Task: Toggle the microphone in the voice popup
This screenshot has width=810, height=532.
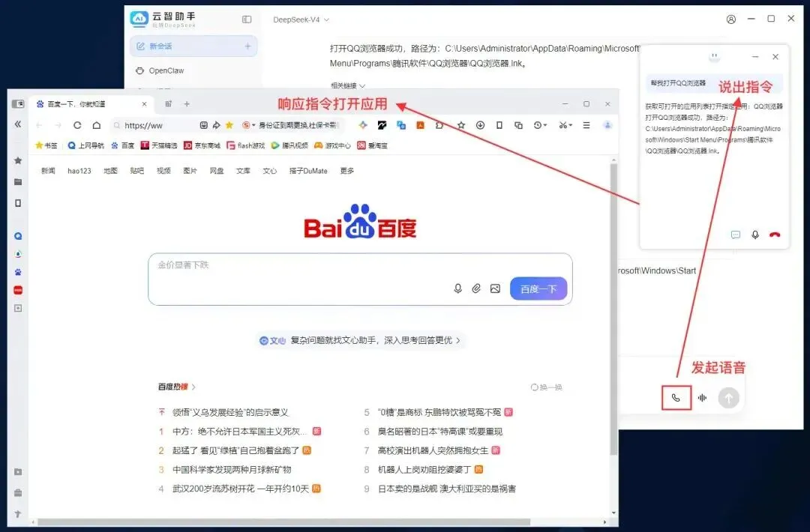Action: click(755, 235)
